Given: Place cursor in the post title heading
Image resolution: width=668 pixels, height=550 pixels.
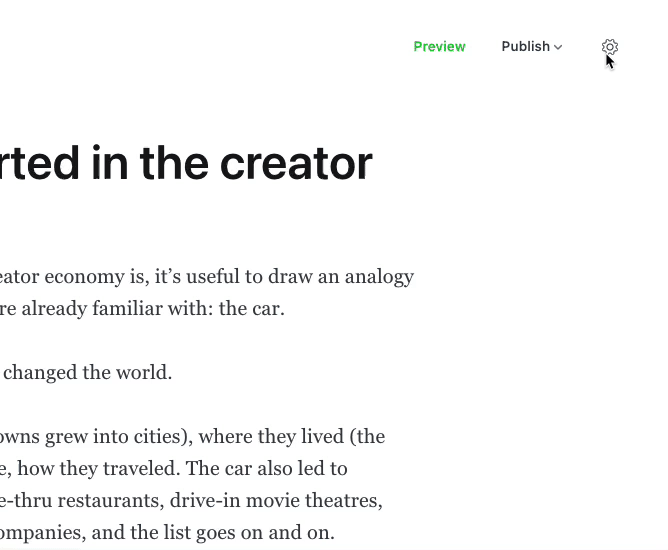Looking at the screenshot, I should 186,164.
